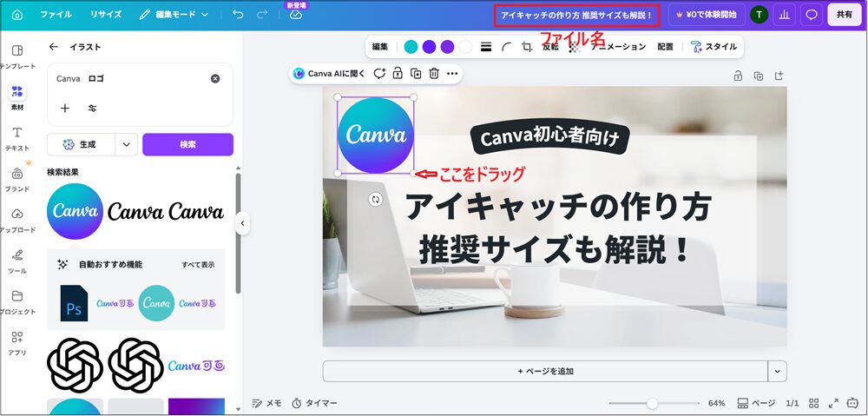Screen dimensions: 868x416
Task: Lock the page with the padlock icon
Action: (738, 76)
